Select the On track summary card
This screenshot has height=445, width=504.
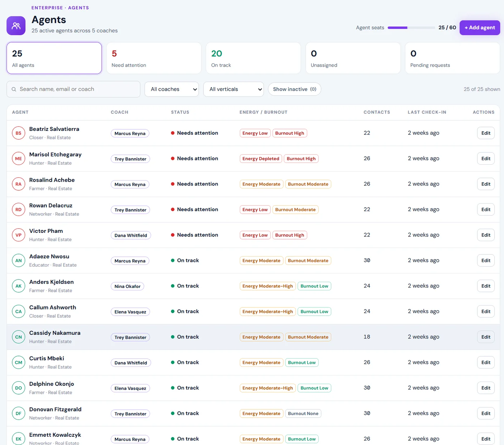[253, 58]
